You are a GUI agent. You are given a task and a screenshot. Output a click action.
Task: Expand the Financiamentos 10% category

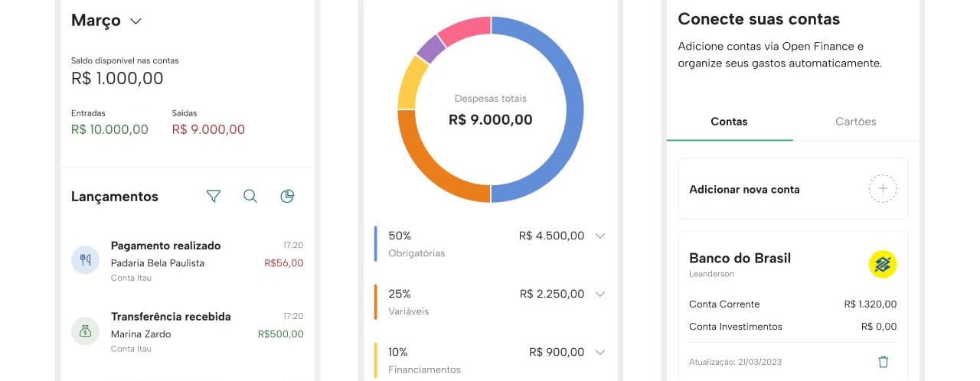click(600, 352)
